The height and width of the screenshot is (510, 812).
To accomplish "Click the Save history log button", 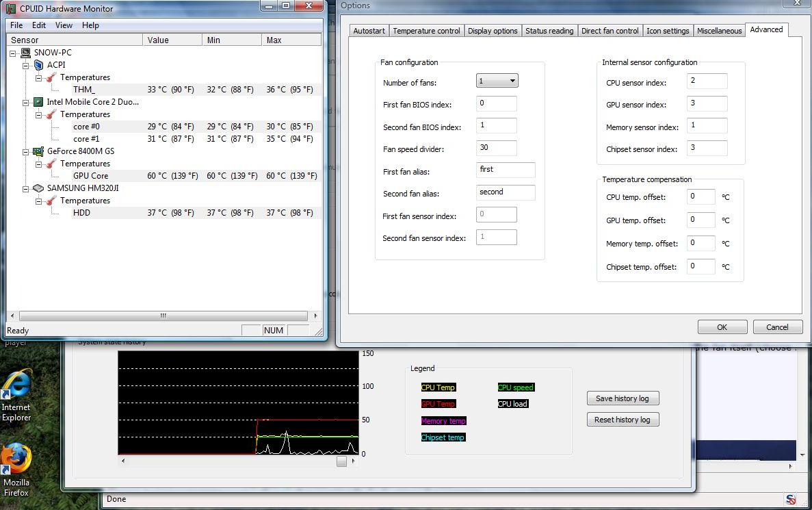I will point(623,398).
